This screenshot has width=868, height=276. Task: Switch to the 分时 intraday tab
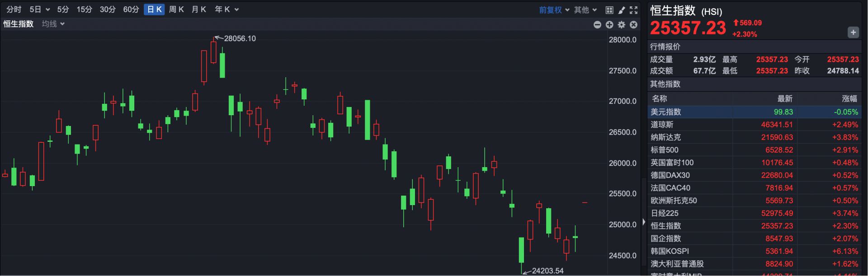point(14,9)
